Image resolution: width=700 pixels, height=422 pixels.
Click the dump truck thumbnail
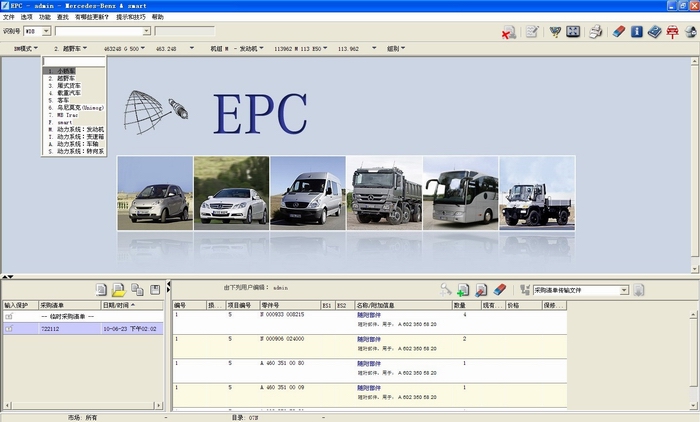384,193
